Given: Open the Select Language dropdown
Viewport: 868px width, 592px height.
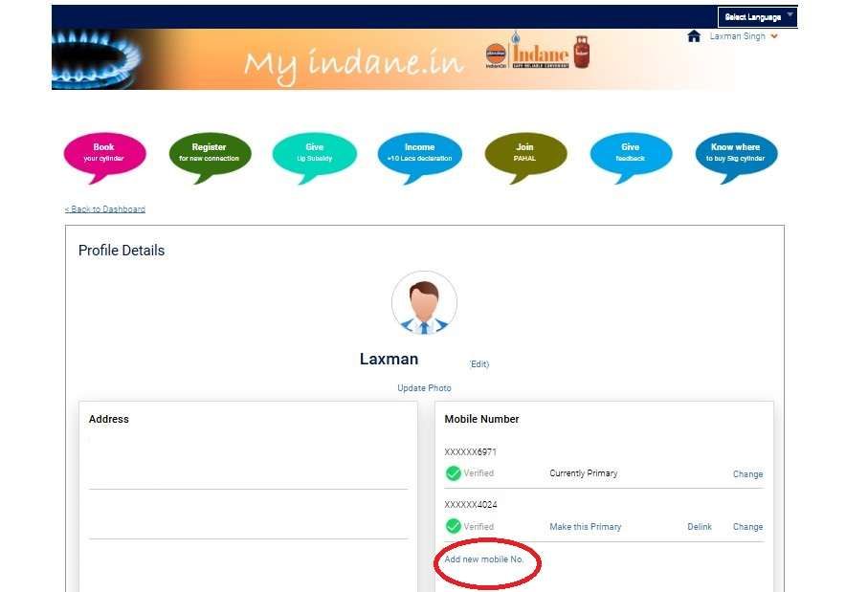Looking at the screenshot, I should [x=757, y=17].
